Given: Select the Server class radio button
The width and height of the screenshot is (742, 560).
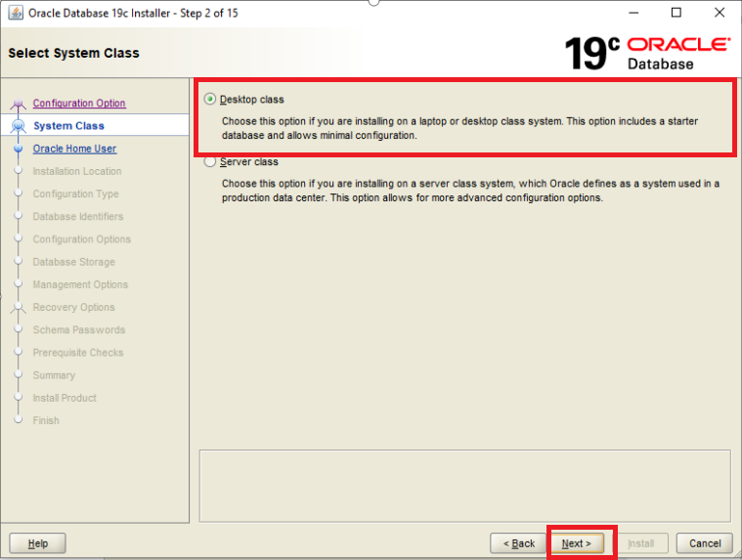Looking at the screenshot, I should pos(210,162).
